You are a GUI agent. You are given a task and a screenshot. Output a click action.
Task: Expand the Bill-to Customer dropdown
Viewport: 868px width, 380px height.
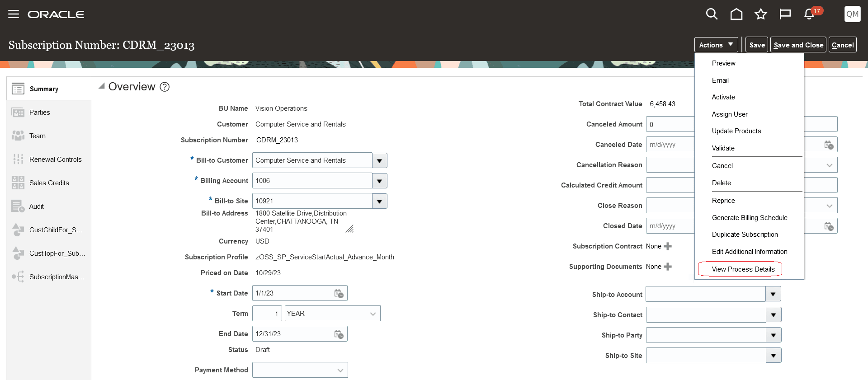pyautogui.click(x=380, y=160)
